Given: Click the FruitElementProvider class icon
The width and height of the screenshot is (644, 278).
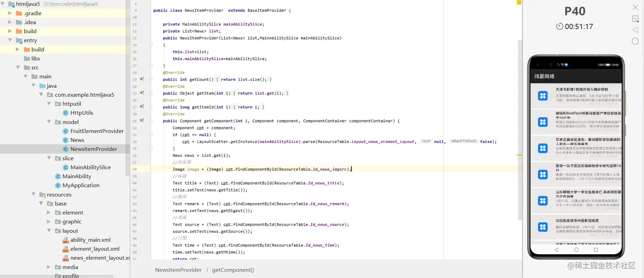Looking at the screenshot, I should [66, 131].
